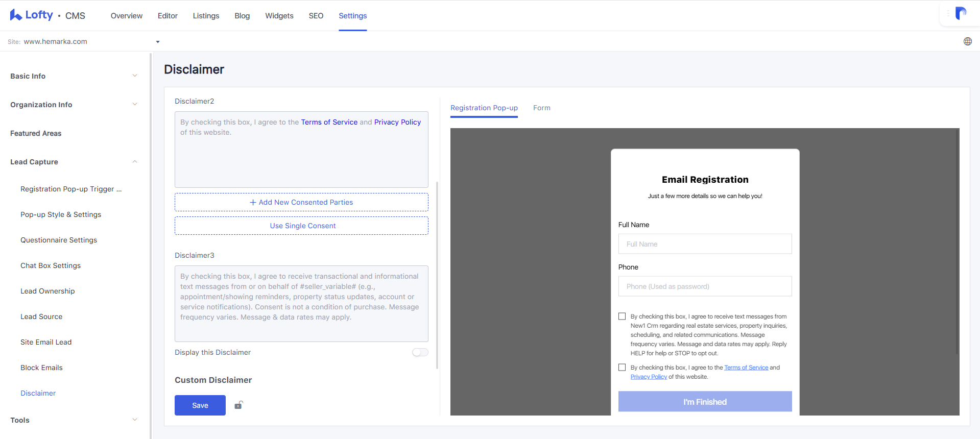Collapse the Lead Capture section
The height and width of the screenshot is (439, 980).
pyautogui.click(x=135, y=161)
